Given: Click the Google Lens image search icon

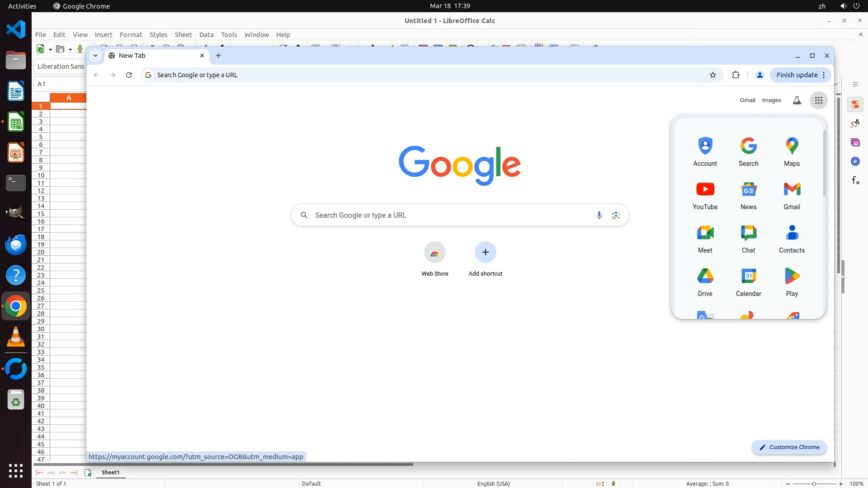Looking at the screenshot, I should [616, 216].
